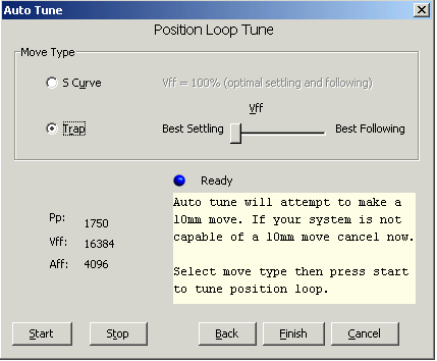Screen dimensions: 437x361
Task: Click the Best Settling label
Action: point(193,129)
